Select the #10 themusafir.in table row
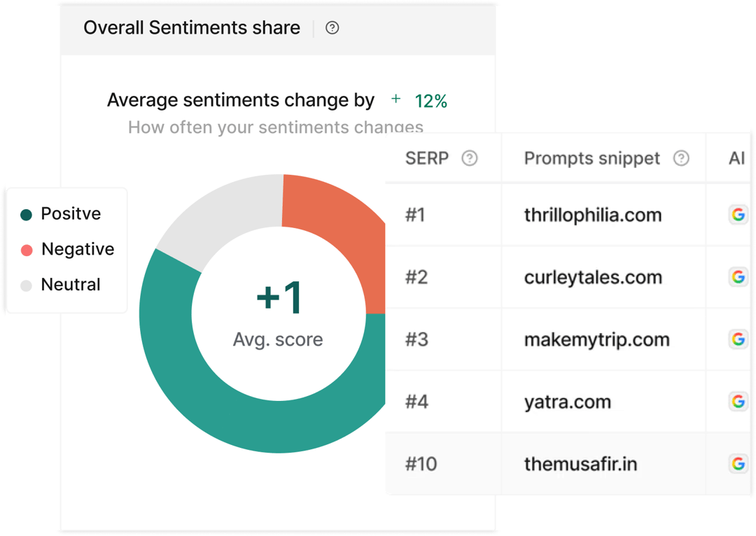The image size is (756, 536). tap(568, 464)
